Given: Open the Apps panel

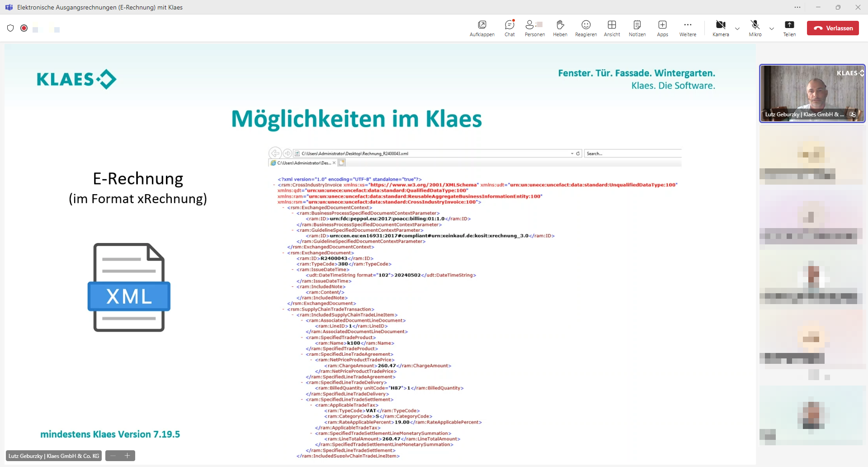Looking at the screenshot, I should tap(662, 28).
